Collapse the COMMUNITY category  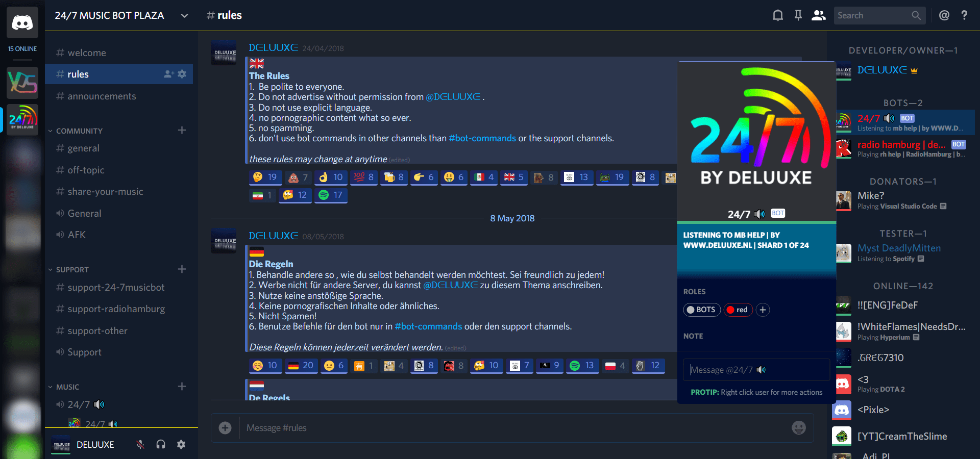77,131
